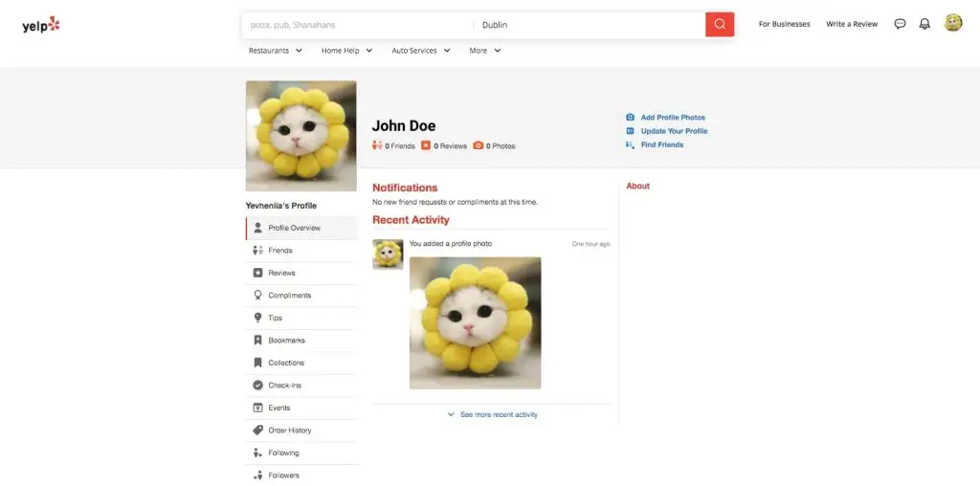This screenshot has width=980, height=486.
Task: Open the user avatar menu in header
Action: click(952, 23)
